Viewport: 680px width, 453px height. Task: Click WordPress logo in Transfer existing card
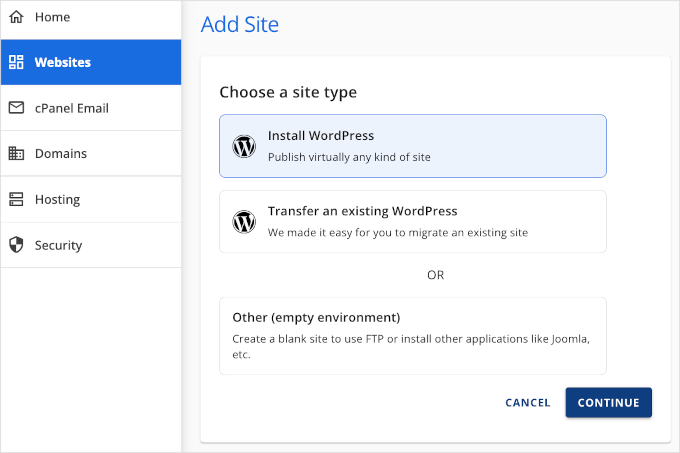tap(244, 222)
